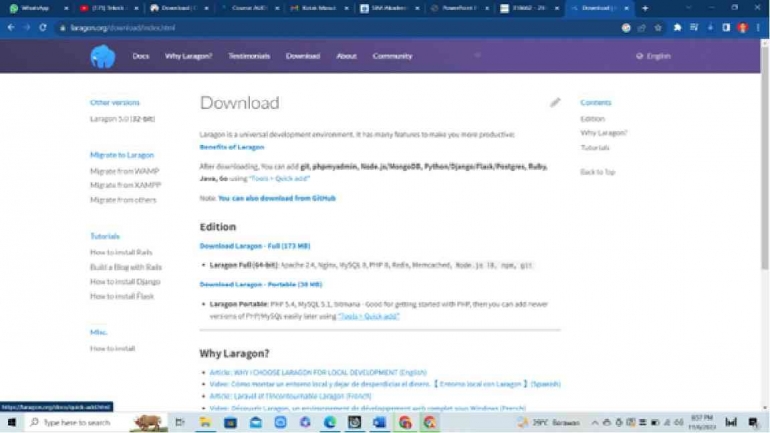Open Microsoft Edge from the taskbar
This screenshot has height=433, width=770.
pos(330,422)
